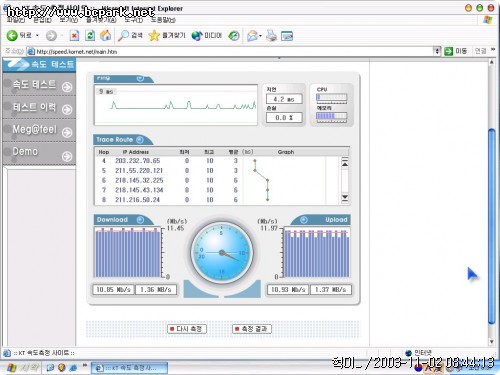Open the File menu in the menu bar
Screen dimensions: 500x375
pyautogui.click(x=16, y=20)
